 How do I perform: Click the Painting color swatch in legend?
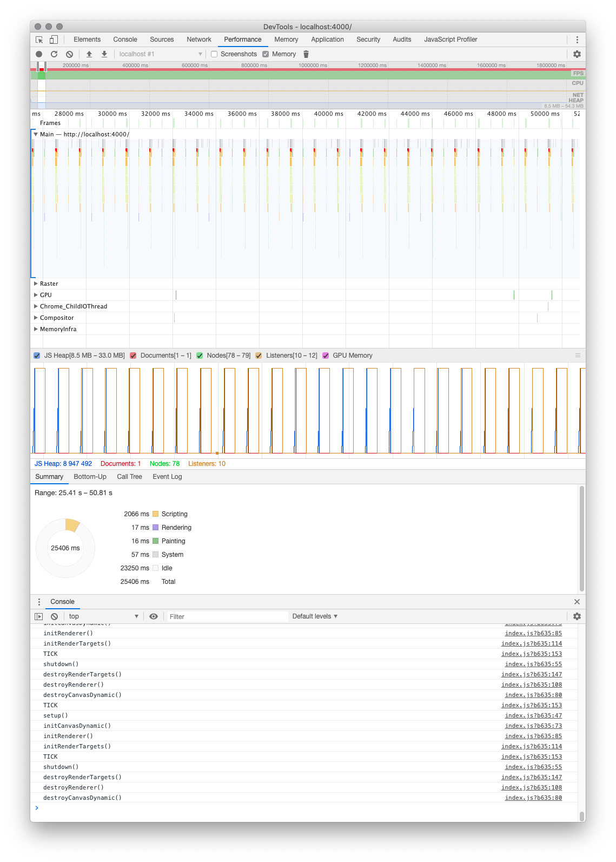(x=156, y=541)
